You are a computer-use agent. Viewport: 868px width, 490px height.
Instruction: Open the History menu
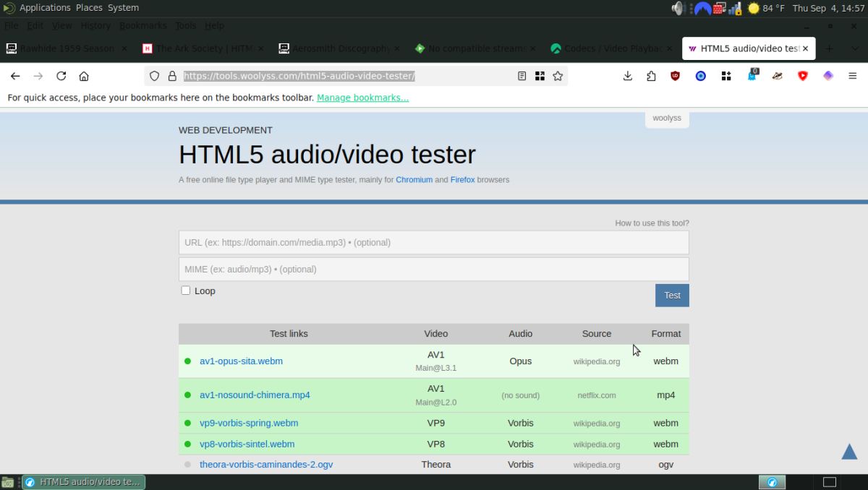95,25
